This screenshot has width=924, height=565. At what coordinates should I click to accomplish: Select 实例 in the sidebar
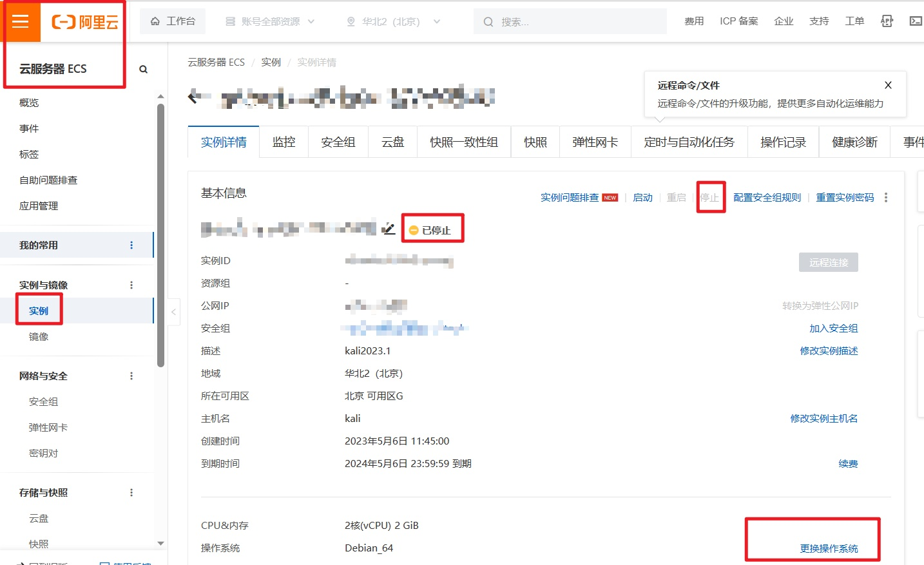pos(39,311)
